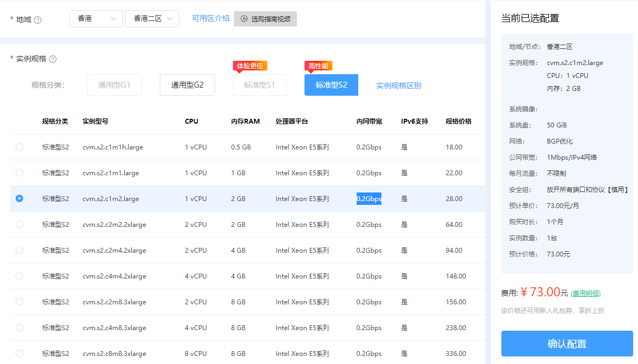Select the 通用型G1 spec category
The image size is (638, 364).
tap(115, 85)
